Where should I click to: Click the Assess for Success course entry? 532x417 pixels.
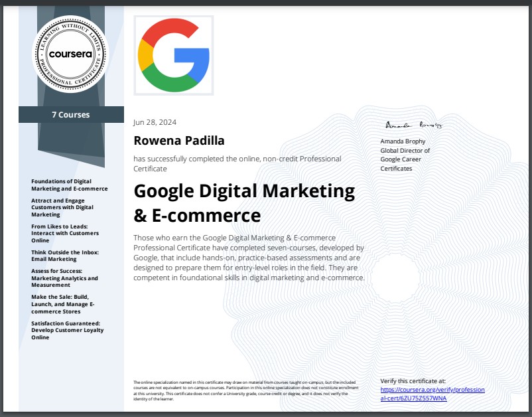click(x=66, y=278)
